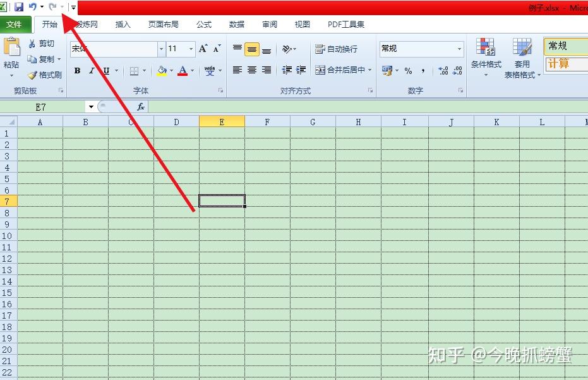
Task: Click the Undo arrow icon
Action: (x=33, y=7)
